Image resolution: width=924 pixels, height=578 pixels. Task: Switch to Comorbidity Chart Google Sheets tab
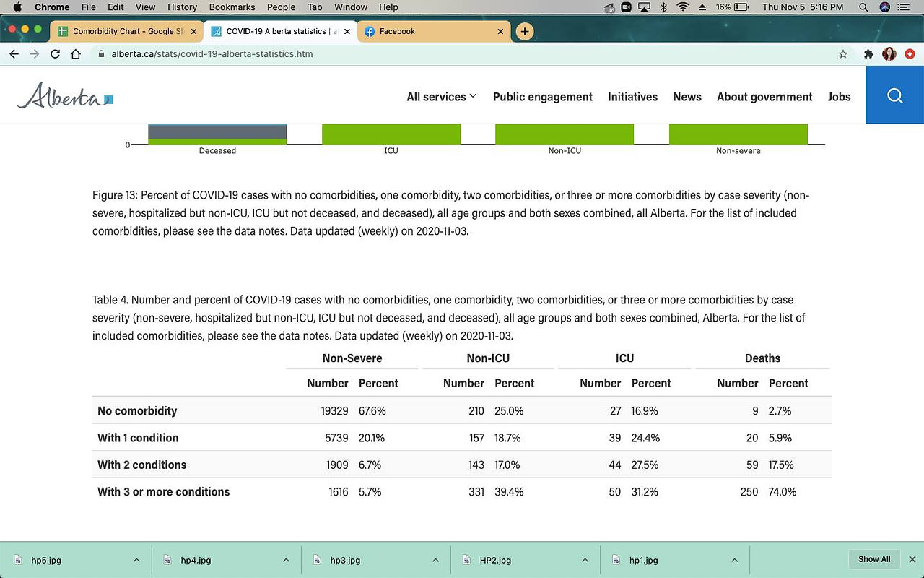(126, 31)
